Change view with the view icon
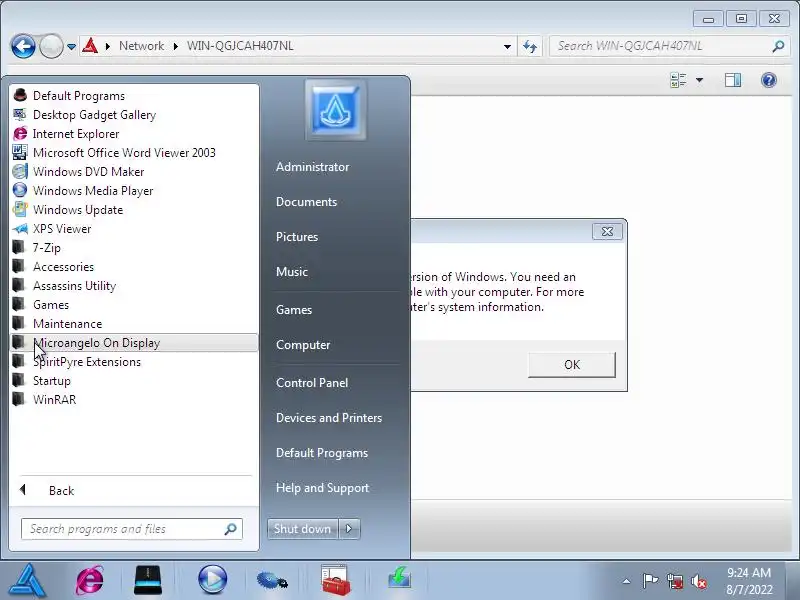800x600 pixels. 678,80
